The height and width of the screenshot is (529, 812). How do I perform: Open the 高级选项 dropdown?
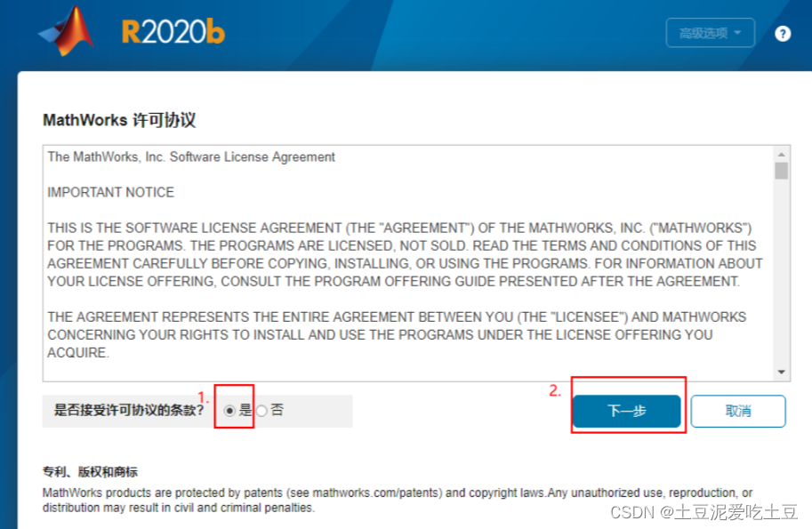coord(710,33)
